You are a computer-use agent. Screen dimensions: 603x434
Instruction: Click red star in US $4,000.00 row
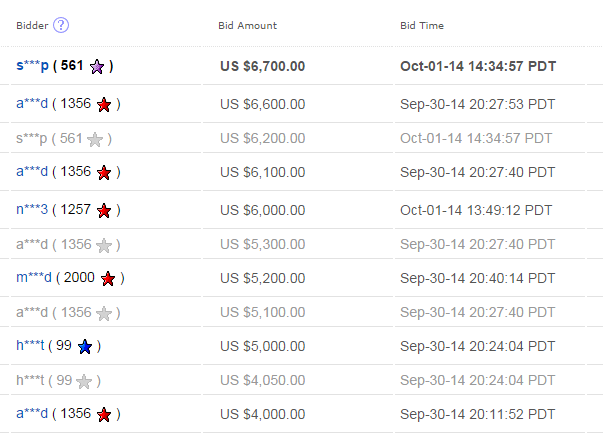click(x=104, y=415)
